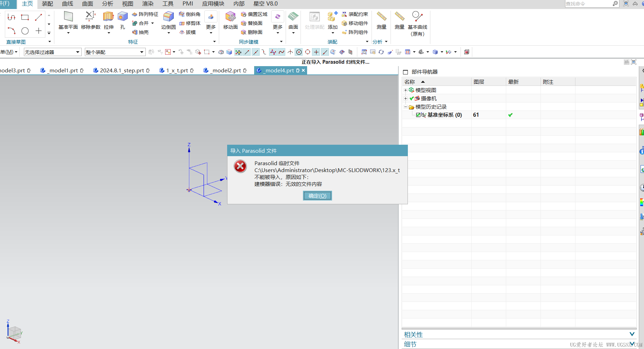644x349 pixels.
Task: Click the 移动组件 move component tool
Action: 355,23
